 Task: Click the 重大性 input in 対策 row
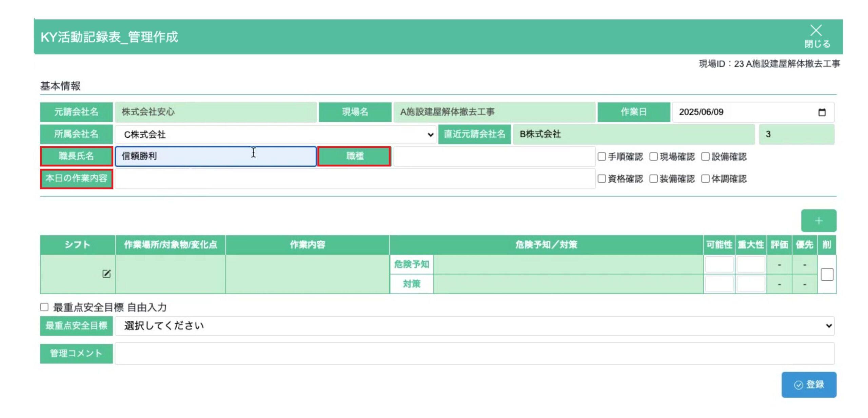coord(751,284)
